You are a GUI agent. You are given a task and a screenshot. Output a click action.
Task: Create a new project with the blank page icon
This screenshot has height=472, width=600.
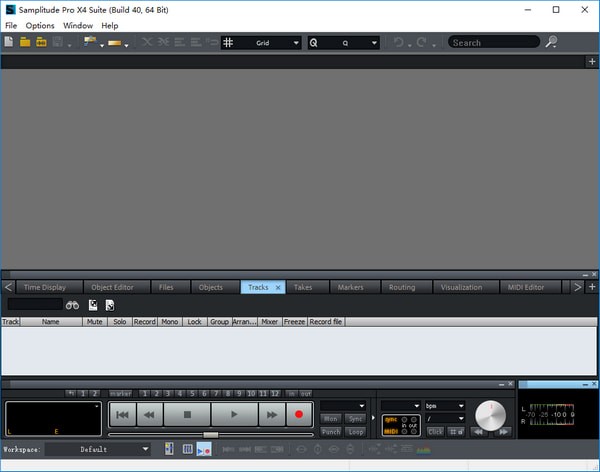(9, 41)
